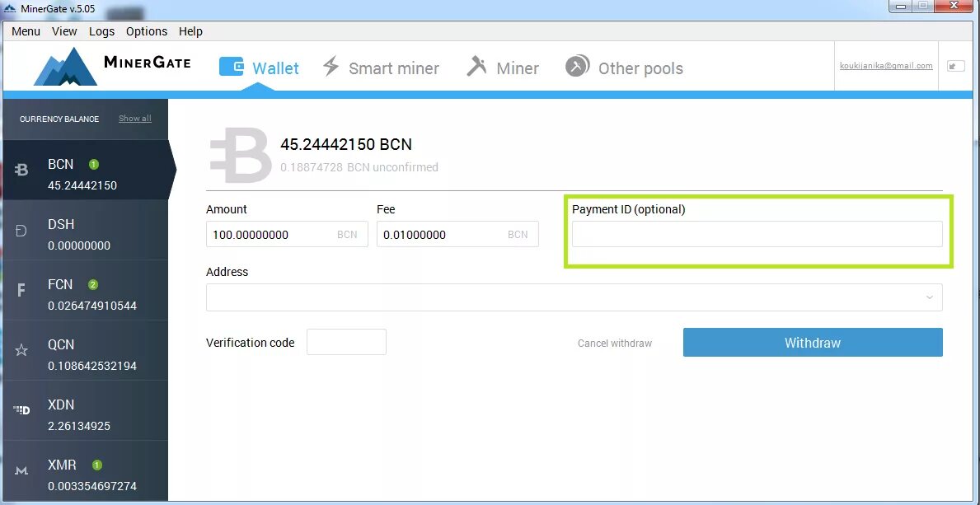Screen dimensions: 980x505
Task: Click the DSH coin icon in sidebar
Action: pyautogui.click(x=21, y=231)
